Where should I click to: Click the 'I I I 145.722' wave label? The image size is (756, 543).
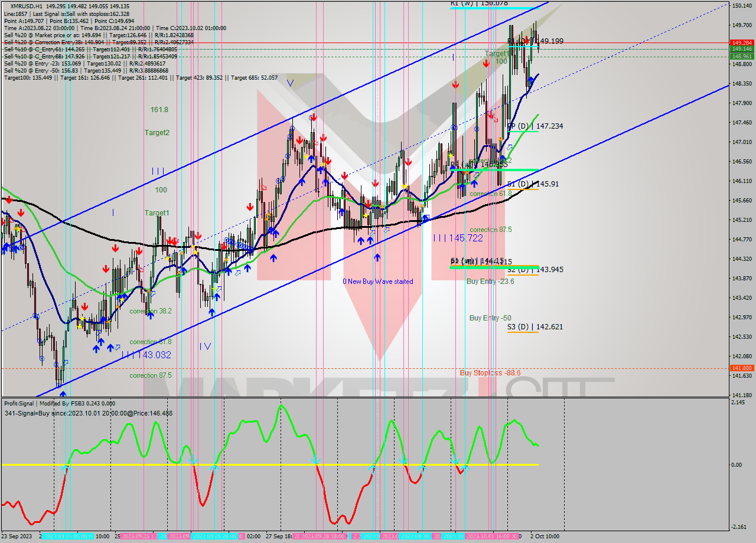tap(458, 238)
